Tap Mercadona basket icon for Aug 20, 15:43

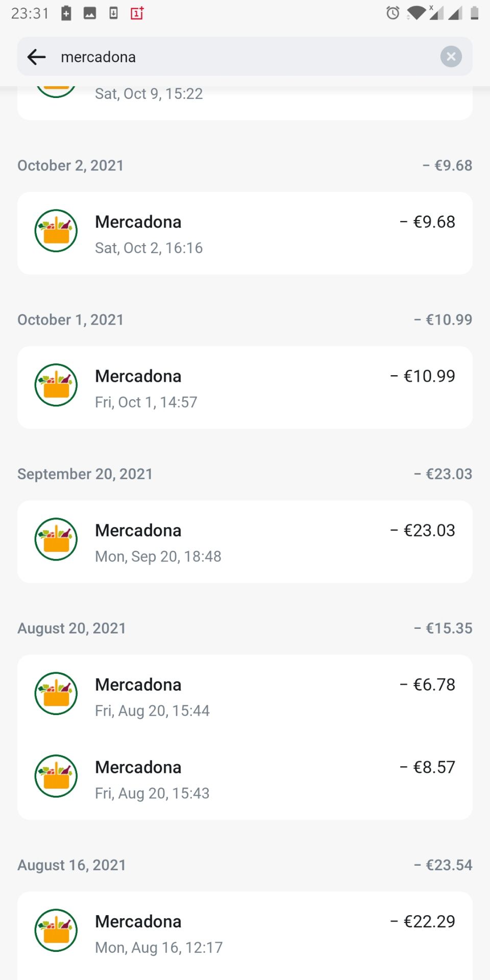point(56,776)
